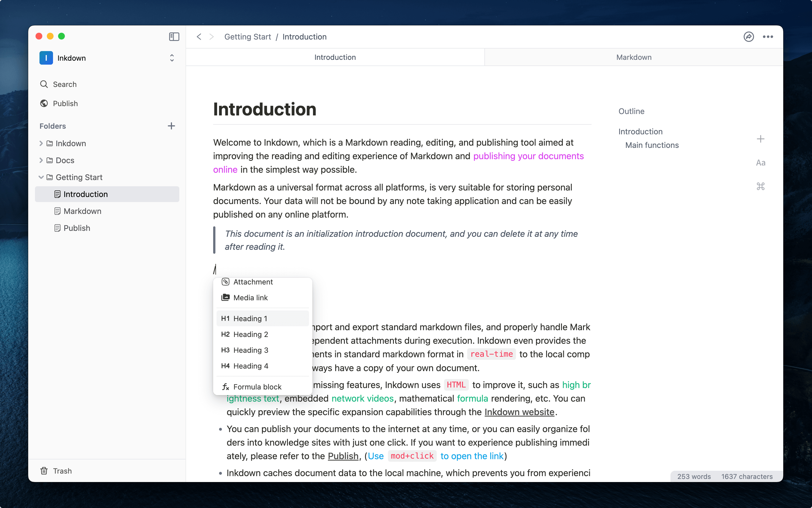Open the workspace switcher up-down arrows
Image resolution: width=812 pixels, height=508 pixels.
tap(172, 58)
